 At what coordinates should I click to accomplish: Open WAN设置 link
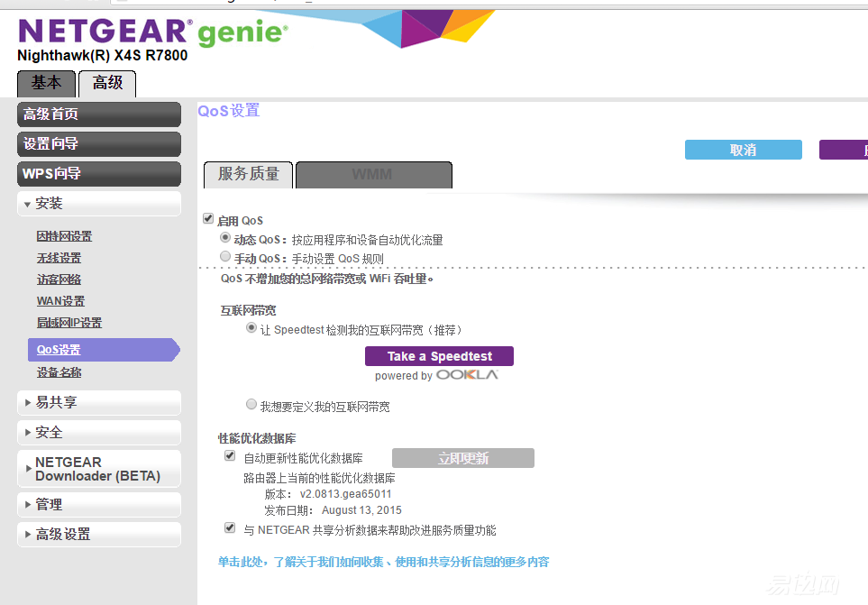[x=61, y=301]
